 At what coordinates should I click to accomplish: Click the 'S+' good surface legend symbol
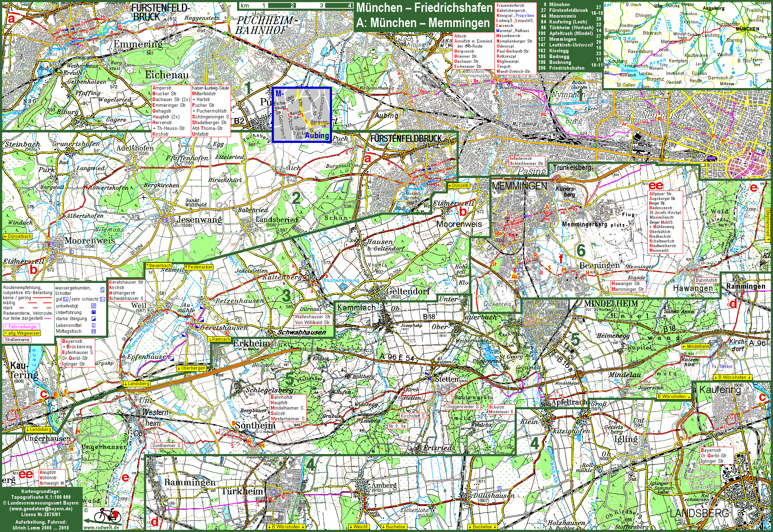pos(66,299)
